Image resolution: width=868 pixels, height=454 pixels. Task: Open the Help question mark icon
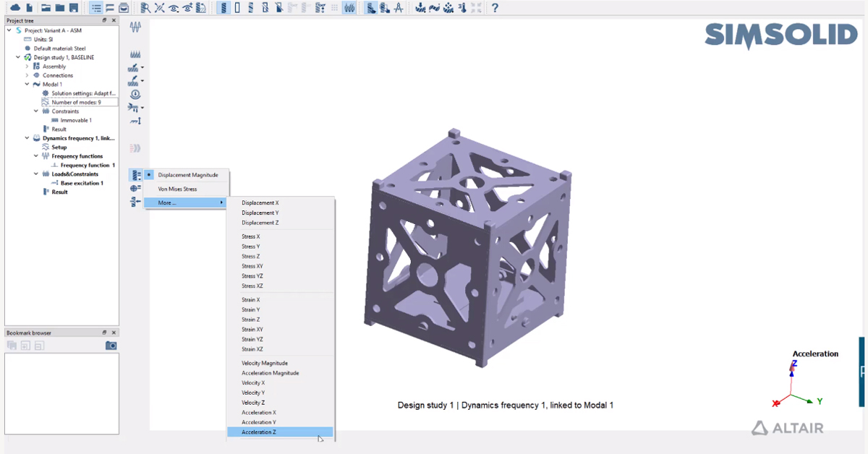click(495, 8)
